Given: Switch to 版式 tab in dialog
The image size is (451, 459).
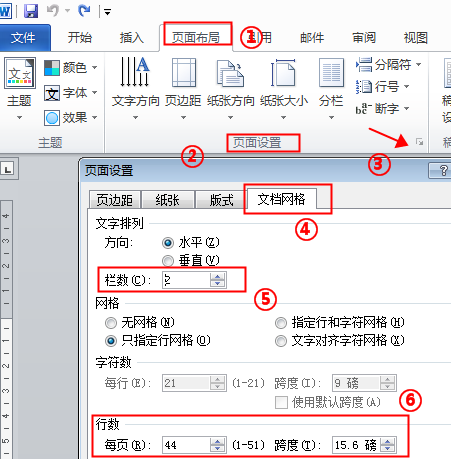Looking at the screenshot, I should pyautogui.click(x=221, y=200).
